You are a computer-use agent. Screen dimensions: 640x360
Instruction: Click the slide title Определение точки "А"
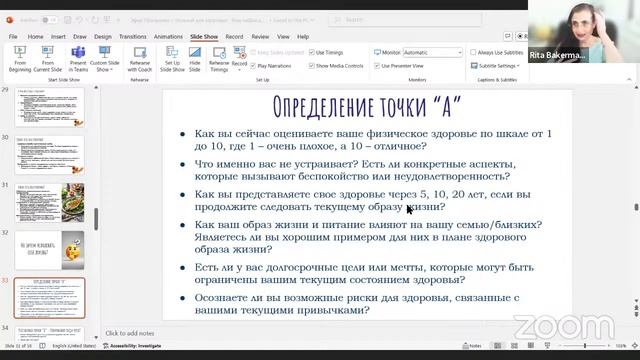click(367, 107)
